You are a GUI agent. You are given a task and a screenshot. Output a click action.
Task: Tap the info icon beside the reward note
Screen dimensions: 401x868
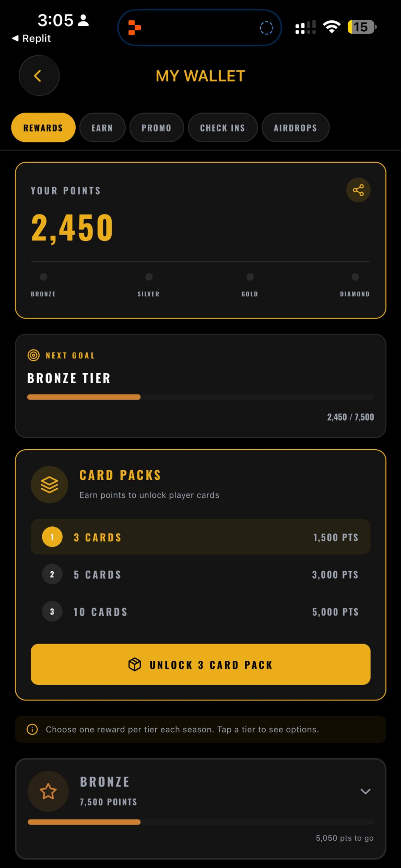tap(32, 729)
